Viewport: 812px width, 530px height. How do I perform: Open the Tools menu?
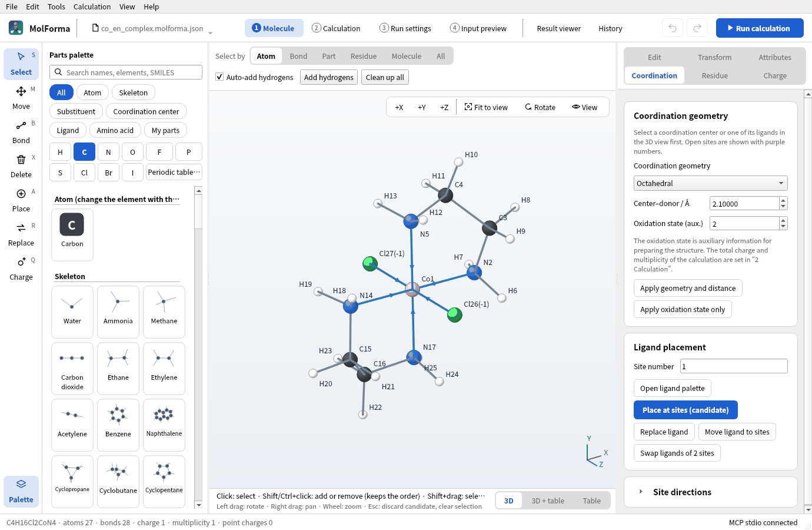click(x=56, y=6)
